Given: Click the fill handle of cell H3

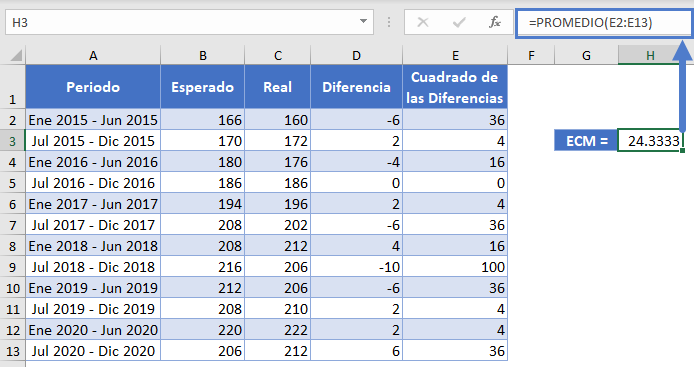Looking at the screenshot, I should click(682, 151).
